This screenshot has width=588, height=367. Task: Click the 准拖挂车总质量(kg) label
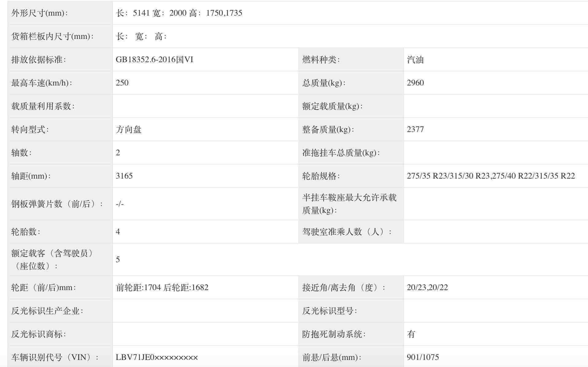point(341,153)
